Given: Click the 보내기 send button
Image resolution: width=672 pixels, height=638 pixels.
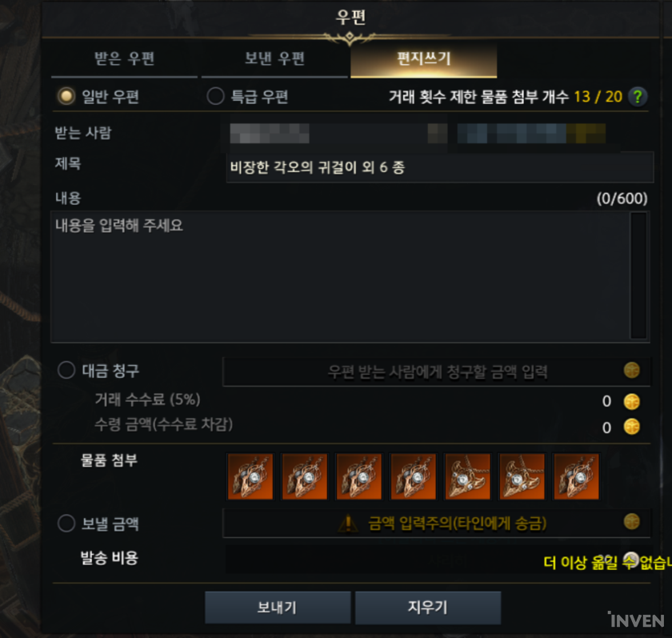Looking at the screenshot, I should tap(278, 607).
